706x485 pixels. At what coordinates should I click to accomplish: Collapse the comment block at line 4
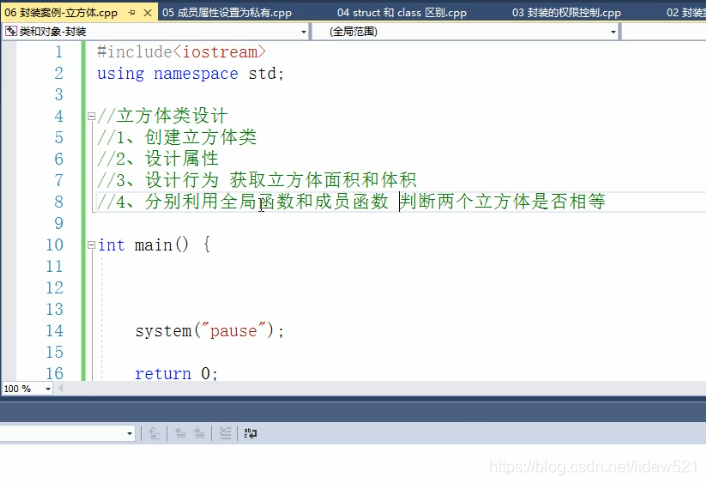(91, 116)
